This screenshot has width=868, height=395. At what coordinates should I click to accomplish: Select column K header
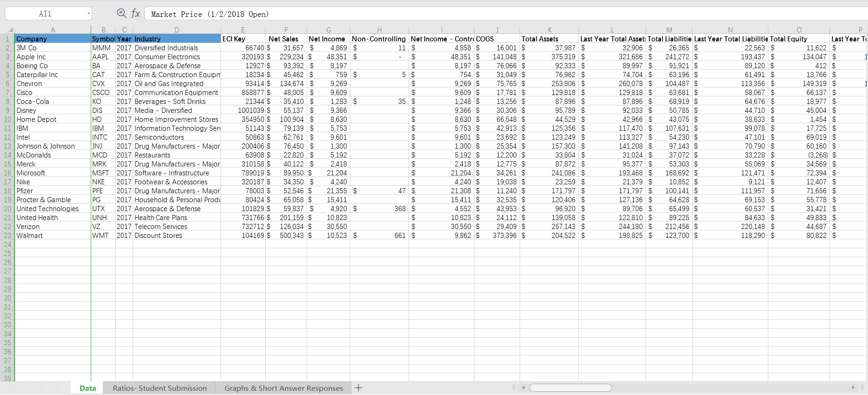(550, 30)
